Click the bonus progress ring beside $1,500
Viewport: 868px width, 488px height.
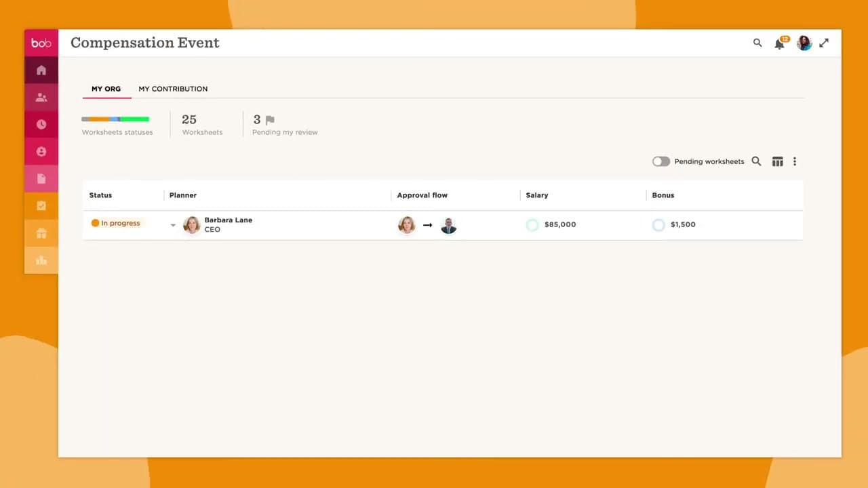coord(658,224)
